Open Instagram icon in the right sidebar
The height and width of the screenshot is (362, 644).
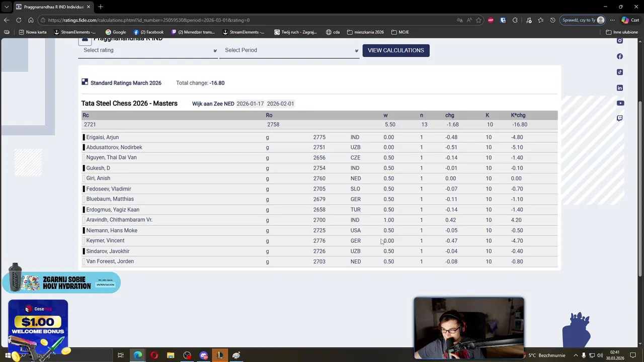pyautogui.click(x=620, y=41)
